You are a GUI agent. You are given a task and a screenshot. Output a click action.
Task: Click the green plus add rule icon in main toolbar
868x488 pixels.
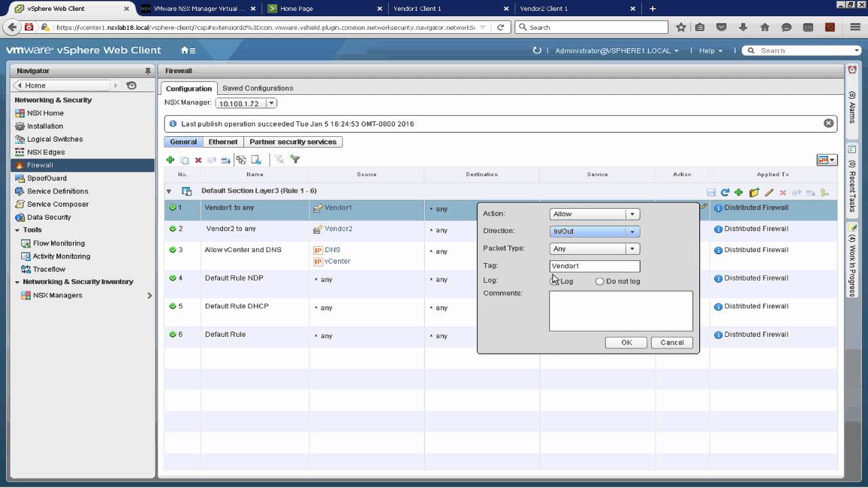[x=170, y=160]
